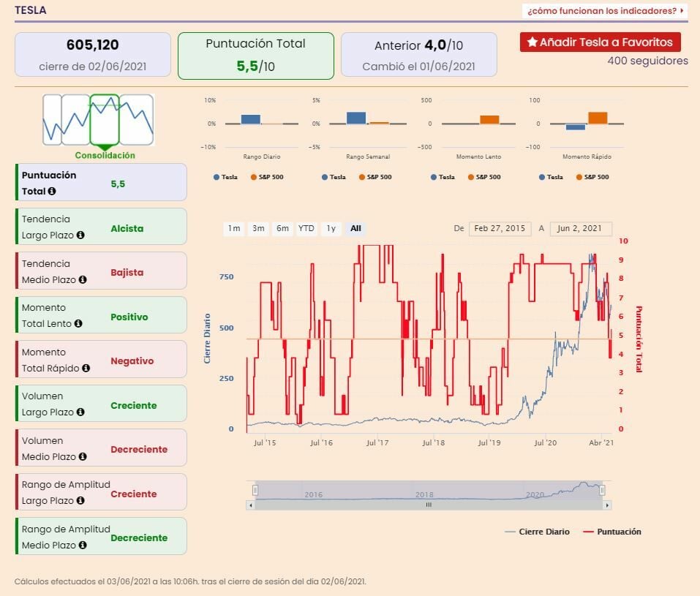
Task: Click the Momento Total Lento Positivo value
Action: tap(129, 317)
